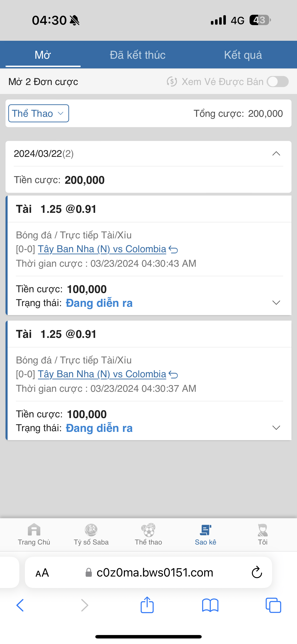297x644 pixels.
Task: Tap the Sao kê statement icon
Action: pos(206,530)
